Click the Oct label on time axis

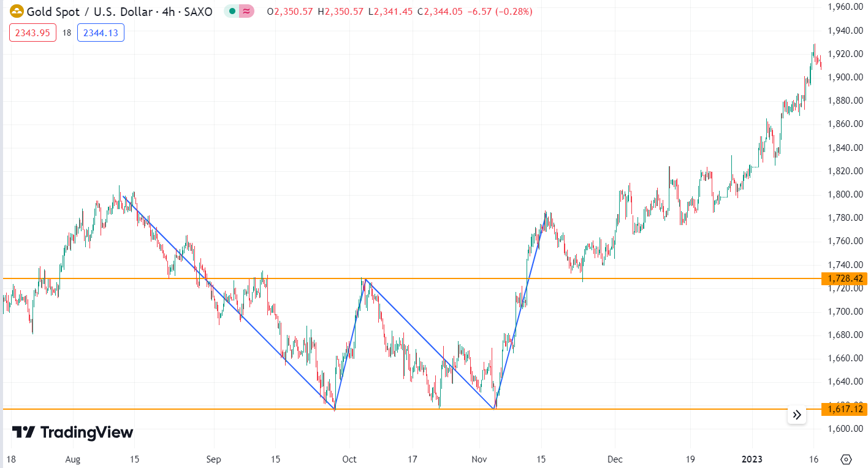pos(349,459)
